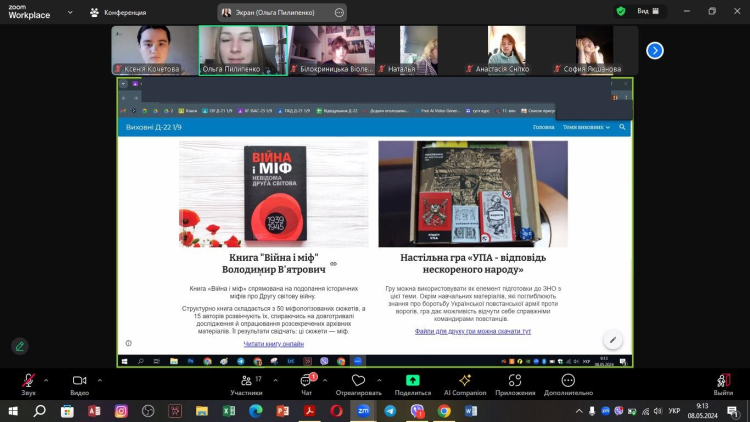The width and height of the screenshot is (750, 422).
Task: Open screen share options for Ольга Пилипенко
Action: [339, 12]
